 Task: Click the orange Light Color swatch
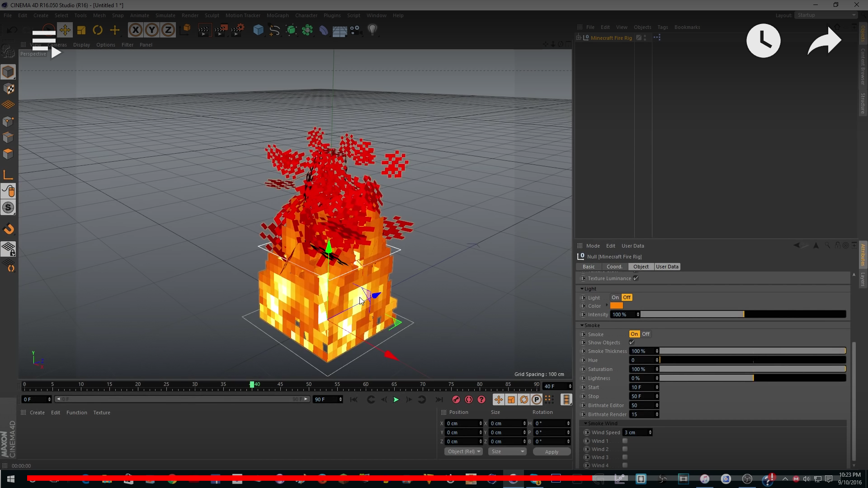[617, 306]
